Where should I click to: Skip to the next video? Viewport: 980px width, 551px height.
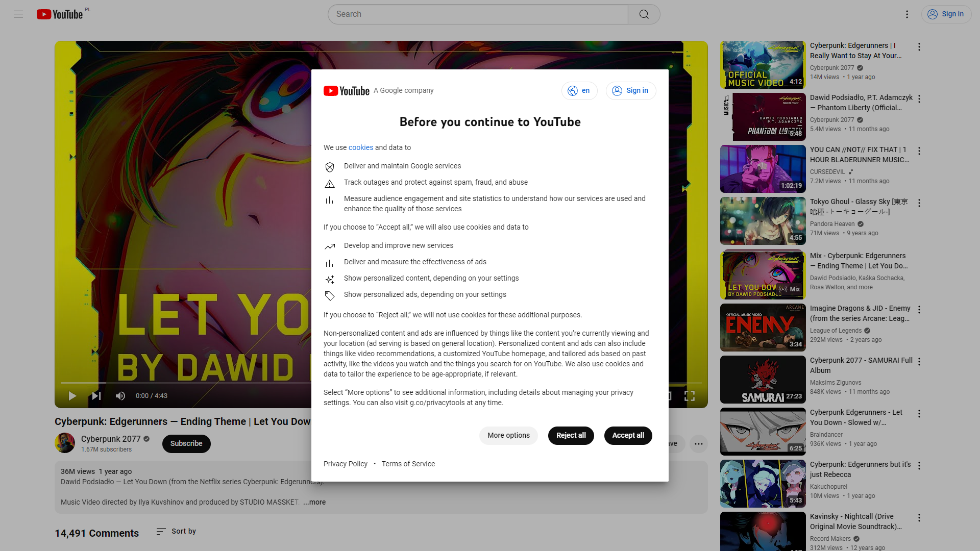(96, 396)
